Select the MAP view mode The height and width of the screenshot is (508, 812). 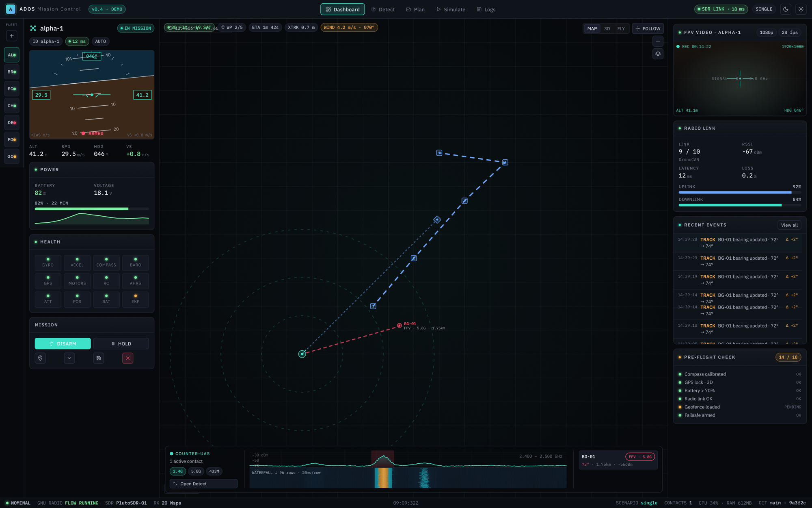click(x=592, y=28)
